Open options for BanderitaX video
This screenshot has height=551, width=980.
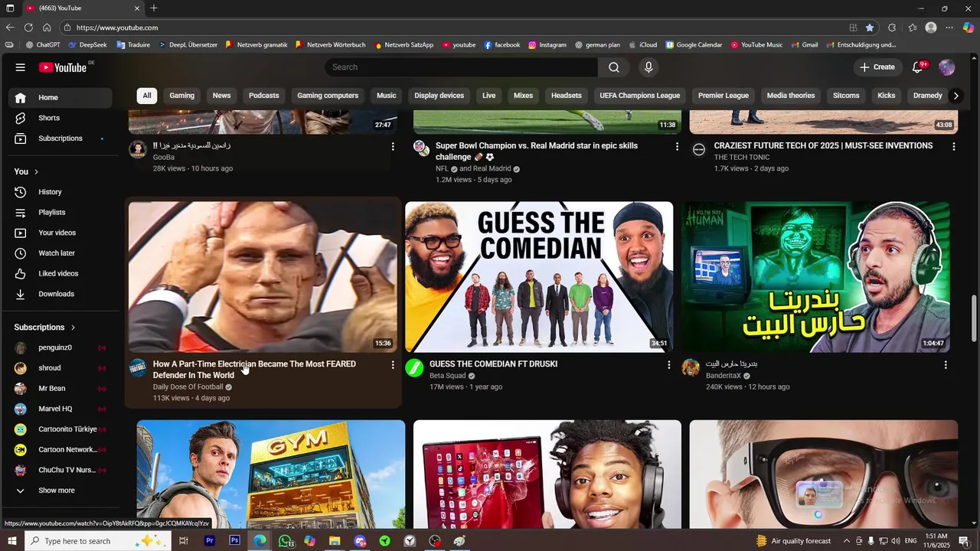[946, 365]
